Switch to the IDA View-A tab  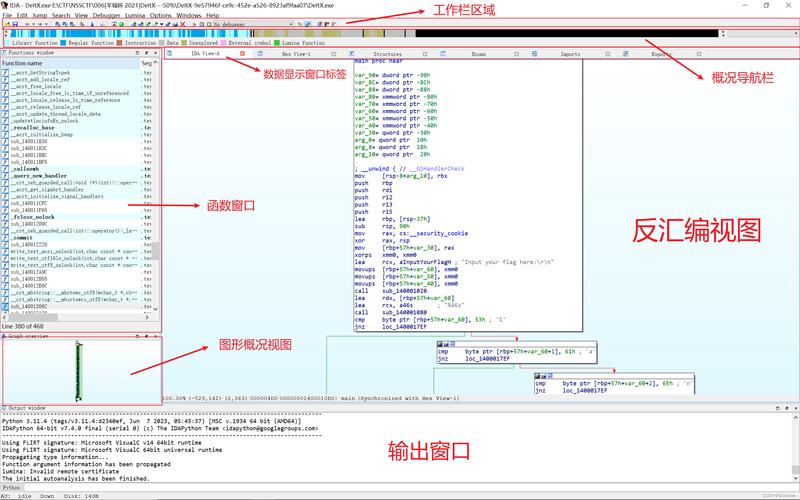tap(205, 54)
